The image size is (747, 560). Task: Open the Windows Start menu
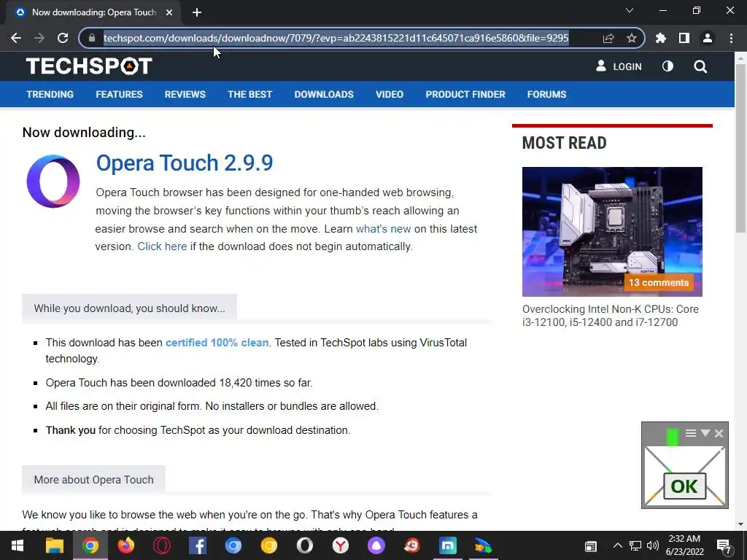pos(18,545)
